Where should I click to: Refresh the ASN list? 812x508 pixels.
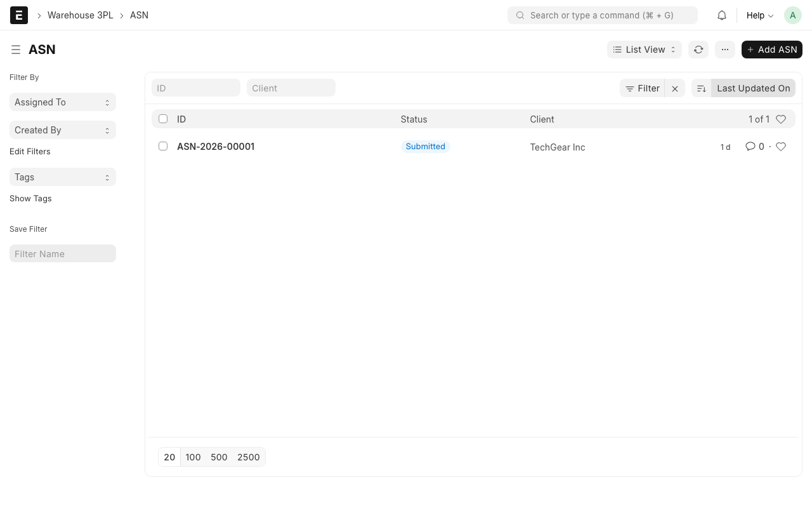click(x=698, y=50)
